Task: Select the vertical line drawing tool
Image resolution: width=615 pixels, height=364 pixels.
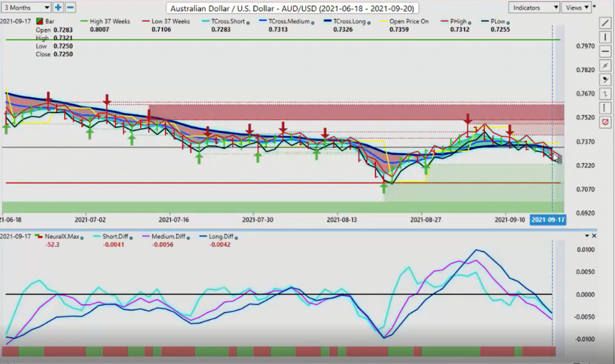Action: click(605, 37)
